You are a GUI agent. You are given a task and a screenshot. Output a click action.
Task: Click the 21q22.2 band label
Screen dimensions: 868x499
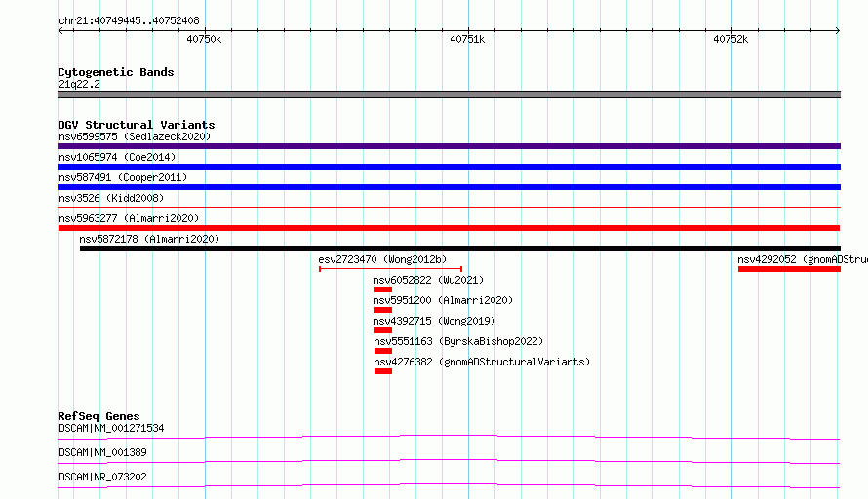pyautogui.click(x=79, y=84)
